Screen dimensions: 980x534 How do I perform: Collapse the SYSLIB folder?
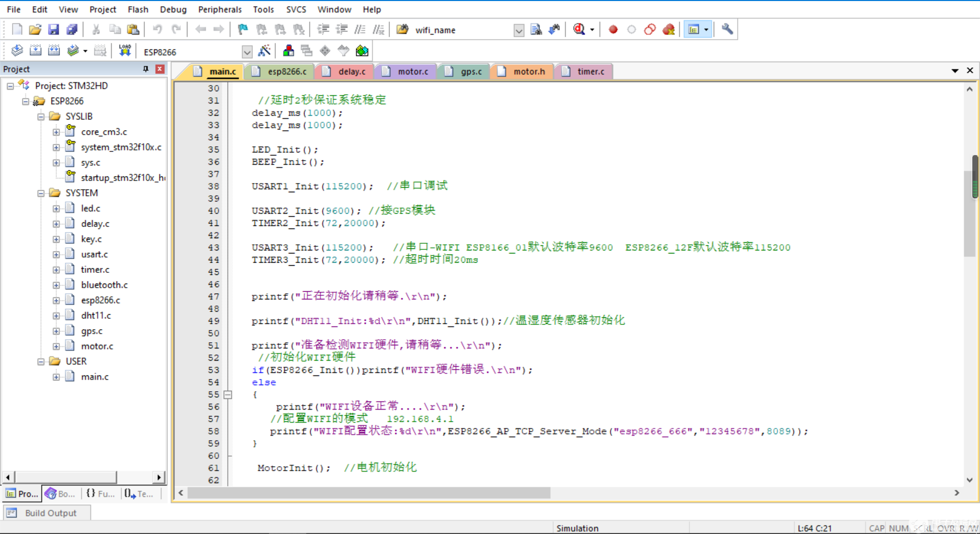pos(41,116)
